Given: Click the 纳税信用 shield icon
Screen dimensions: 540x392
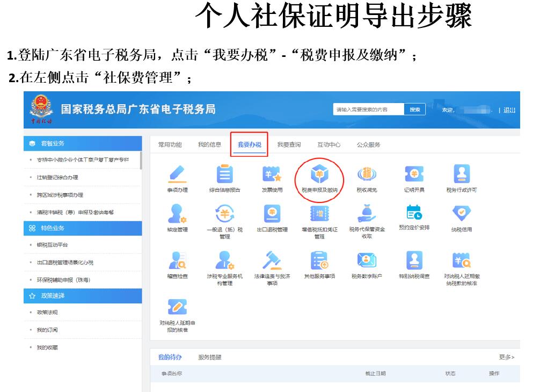Looking at the screenshot, I should 461,214.
